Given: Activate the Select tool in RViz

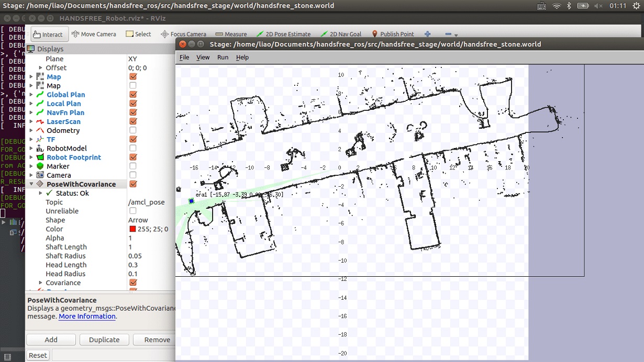Looking at the screenshot, I should point(138,34).
